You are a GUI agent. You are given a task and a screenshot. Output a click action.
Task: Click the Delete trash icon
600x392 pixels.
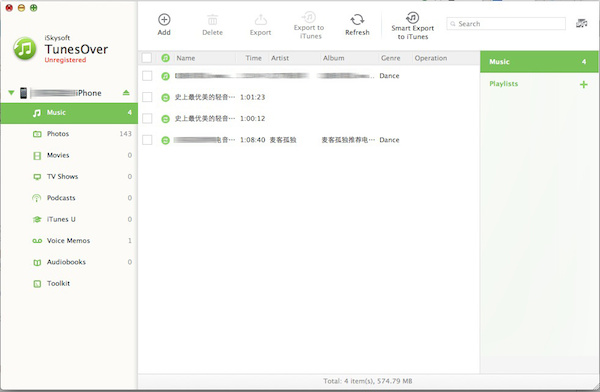pos(212,20)
